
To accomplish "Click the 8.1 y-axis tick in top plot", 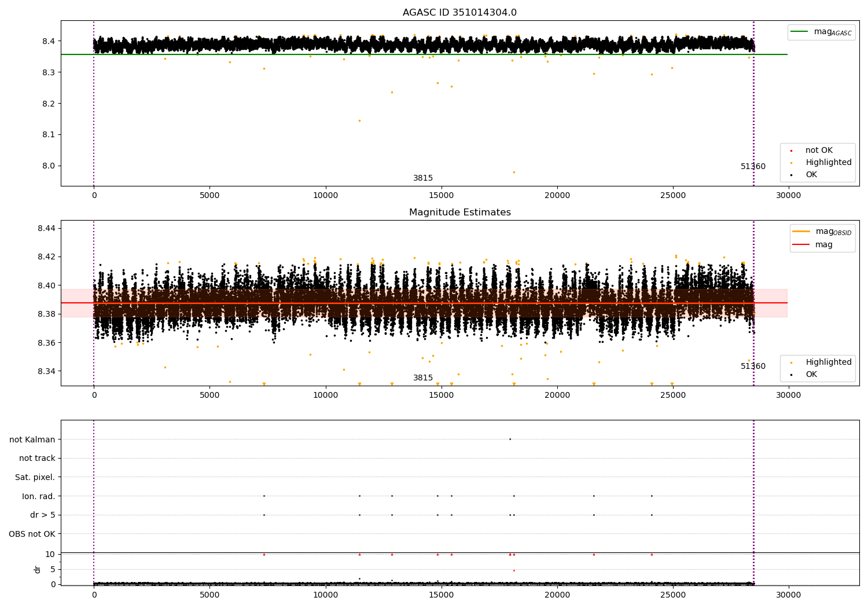I will pyautogui.click(x=49, y=135).
